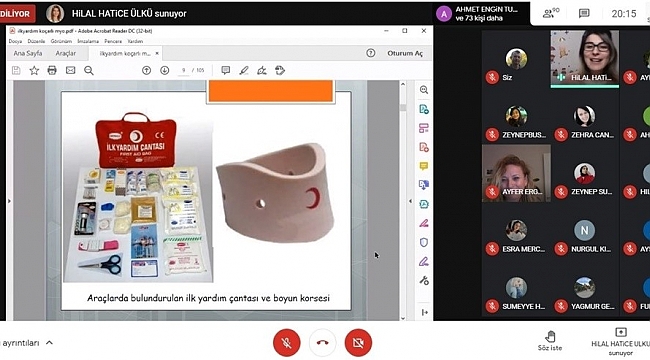This screenshot has height=360, width=650.
Task: Switch to the Ana Sayfa tab
Action: click(x=28, y=53)
